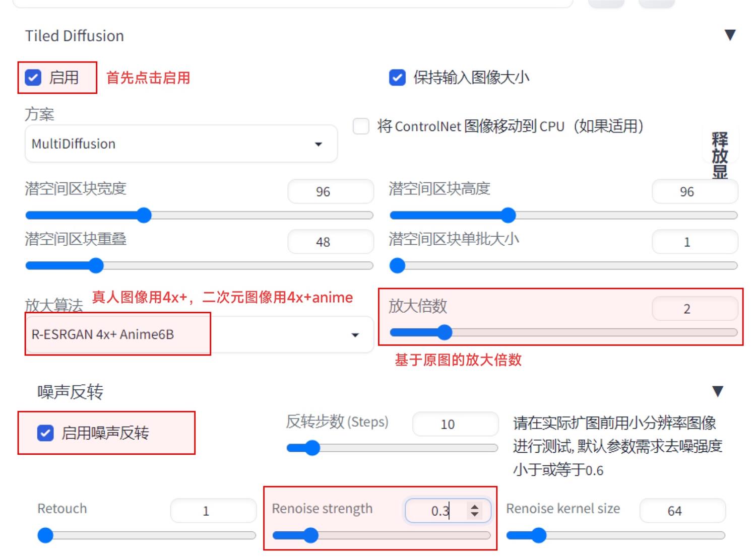Toggle the 启用 checkbox
Image resolution: width=756 pixels, height=560 pixels.
tap(33, 78)
